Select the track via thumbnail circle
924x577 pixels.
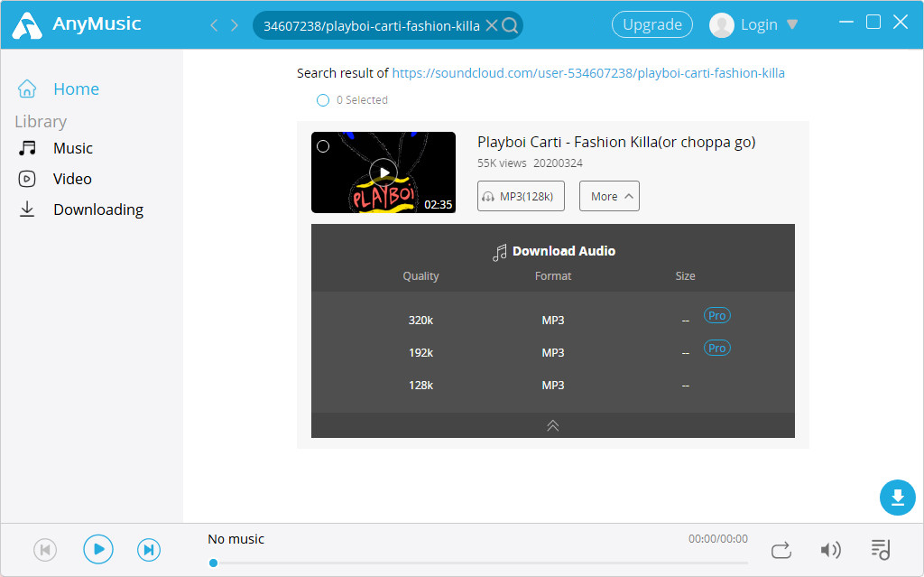[x=323, y=146]
